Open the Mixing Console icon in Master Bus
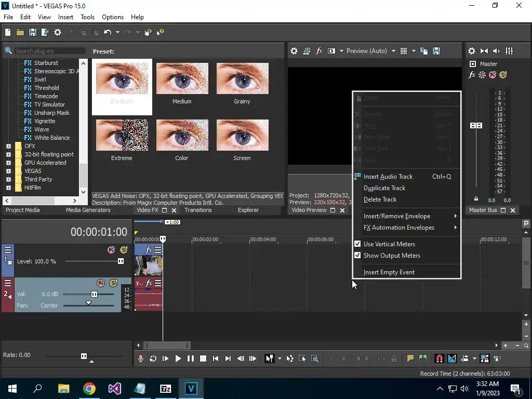This screenshot has width=532, height=399. [509, 51]
